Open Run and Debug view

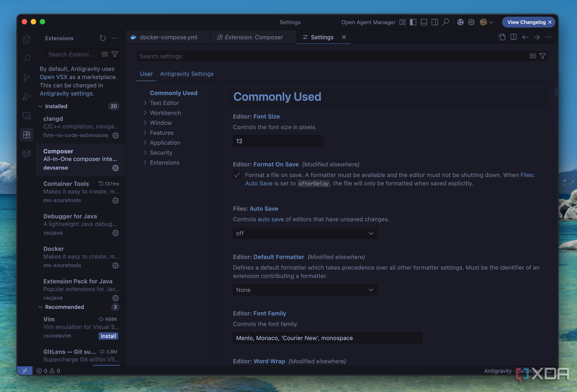pyautogui.click(x=27, y=97)
